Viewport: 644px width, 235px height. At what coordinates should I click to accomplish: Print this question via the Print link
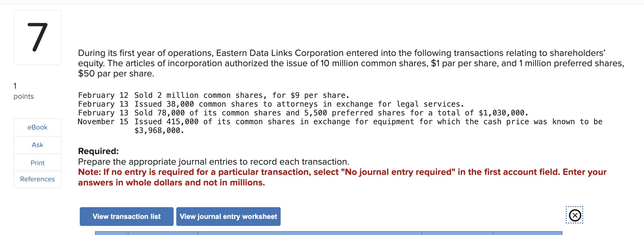point(37,163)
